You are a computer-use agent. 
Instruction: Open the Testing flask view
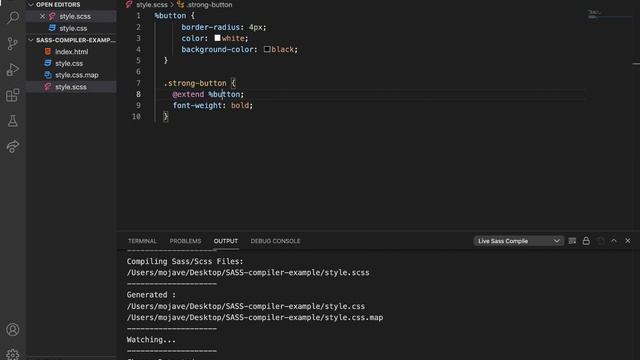click(x=13, y=121)
